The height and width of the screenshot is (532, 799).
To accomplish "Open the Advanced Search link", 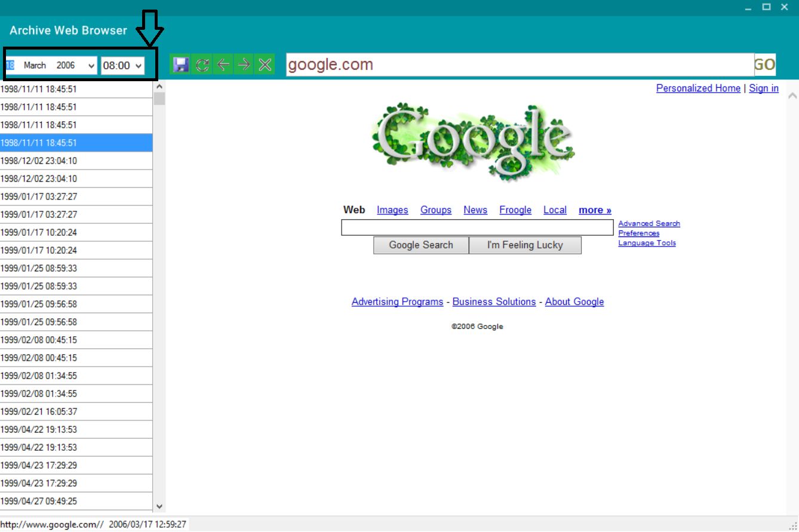I will point(649,223).
